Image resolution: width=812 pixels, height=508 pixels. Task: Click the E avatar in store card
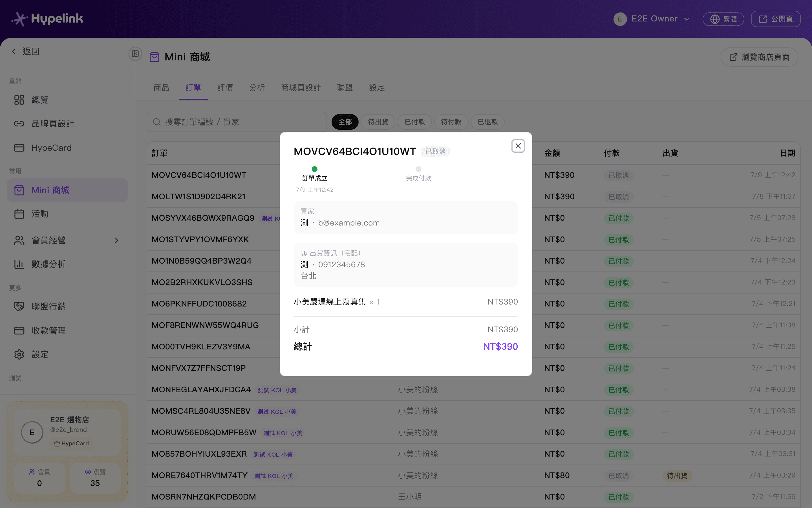pos(32,432)
